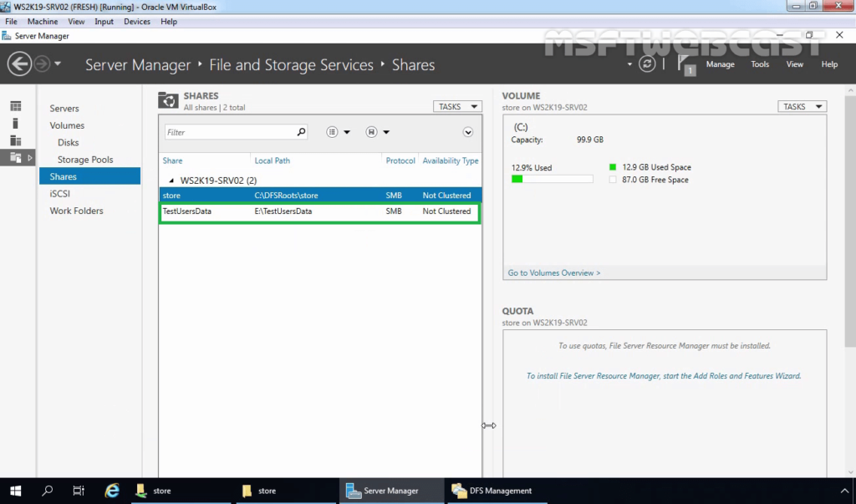Sort by the Protocol column header

400,160
